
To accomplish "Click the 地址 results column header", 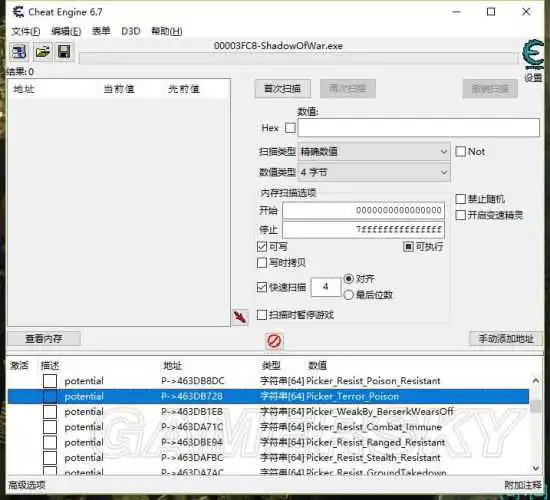I will click(24, 89).
